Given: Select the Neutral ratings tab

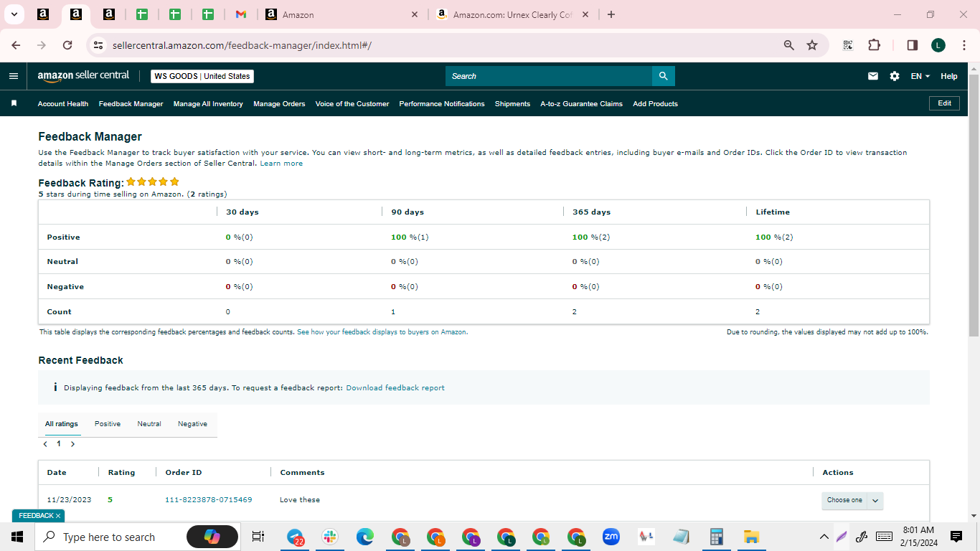Looking at the screenshot, I should click(x=149, y=424).
